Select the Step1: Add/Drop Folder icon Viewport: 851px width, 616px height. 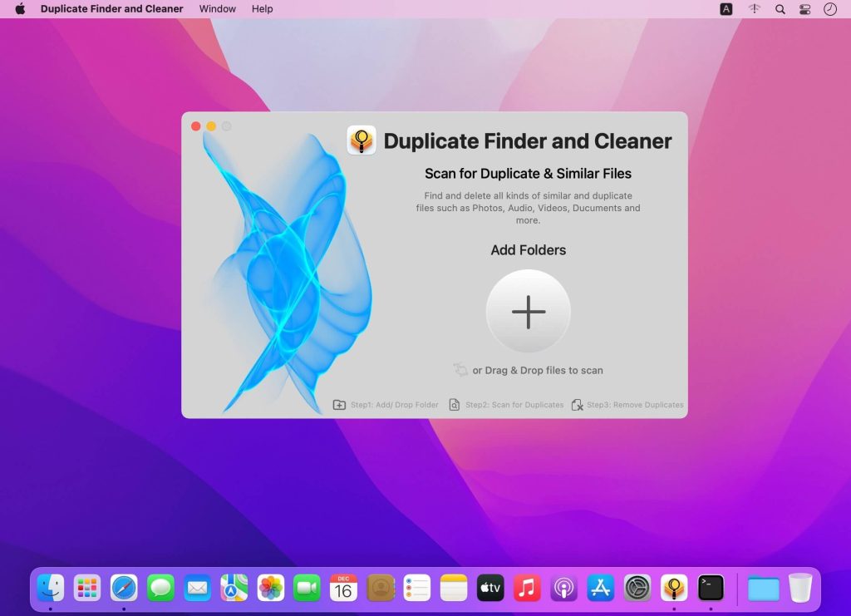point(338,404)
